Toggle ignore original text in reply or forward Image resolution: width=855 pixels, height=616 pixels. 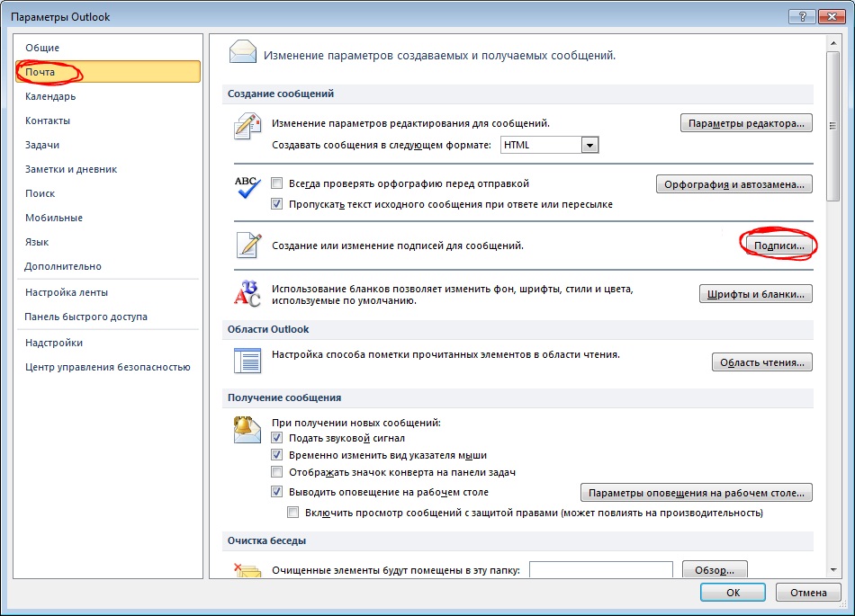277,204
